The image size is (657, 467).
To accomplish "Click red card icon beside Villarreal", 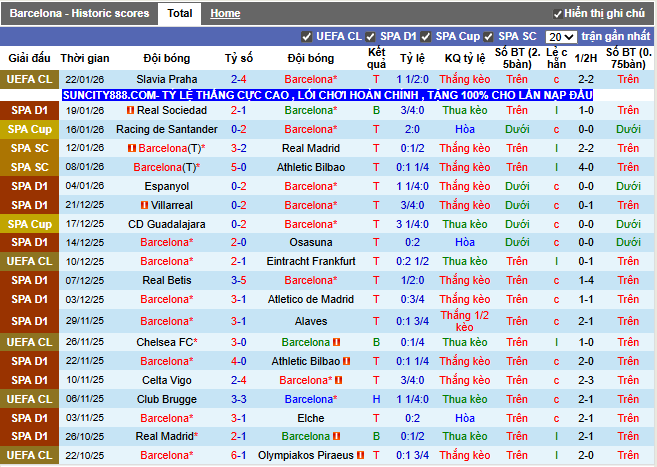I will click(145, 205).
